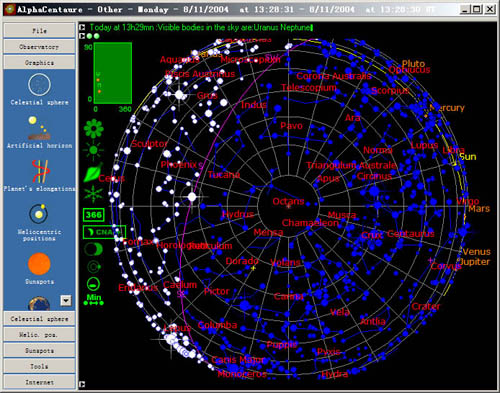This screenshot has height=393, width=500.
Task: Open the Celestial sphere circle icon
Action: point(39,85)
